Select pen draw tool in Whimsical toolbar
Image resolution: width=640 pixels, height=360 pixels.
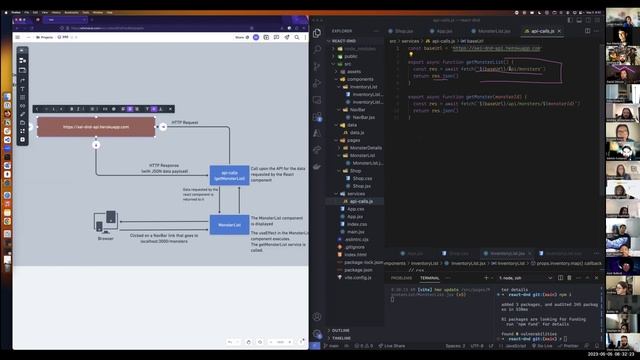click(x=22, y=114)
